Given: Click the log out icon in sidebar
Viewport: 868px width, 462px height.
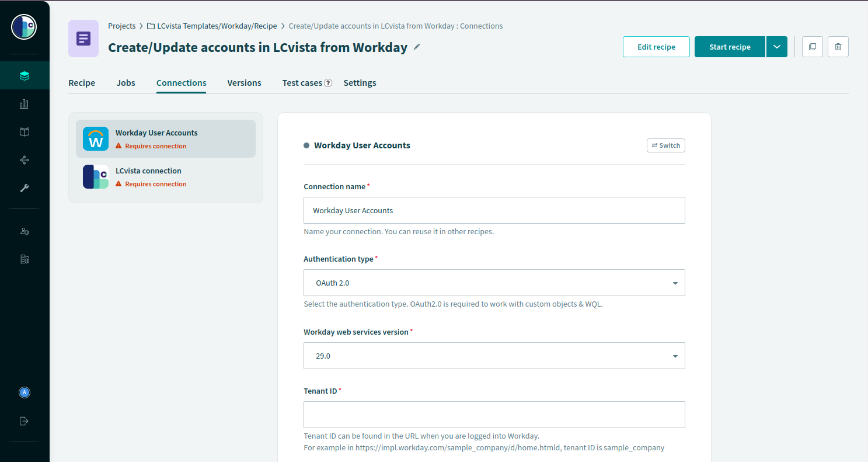Looking at the screenshot, I should (24, 421).
